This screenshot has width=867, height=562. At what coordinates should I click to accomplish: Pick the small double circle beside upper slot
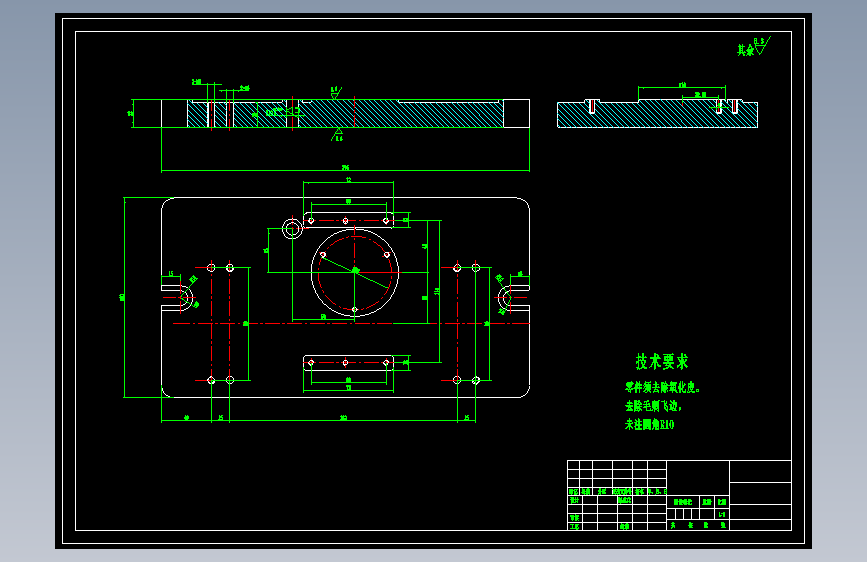[292, 228]
